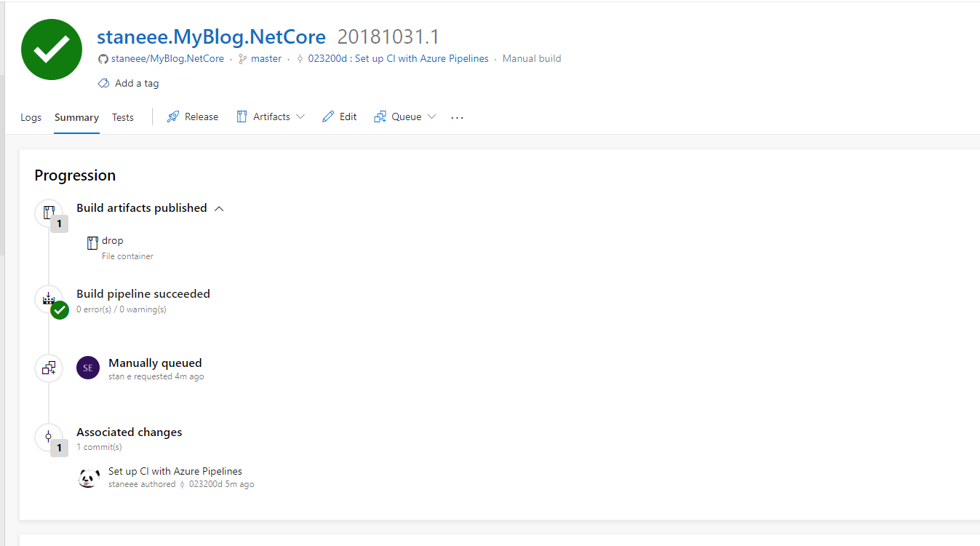Open the Queue dropdown chevron

coord(431,117)
